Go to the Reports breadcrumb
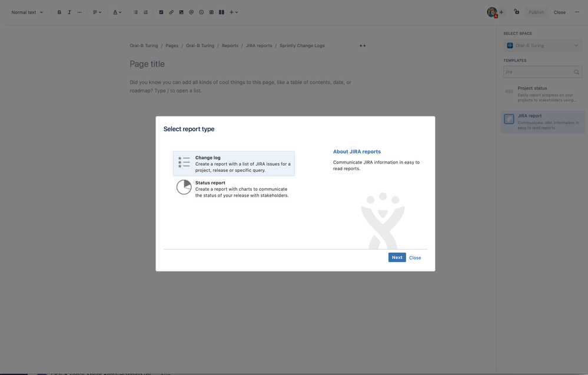 pos(230,46)
